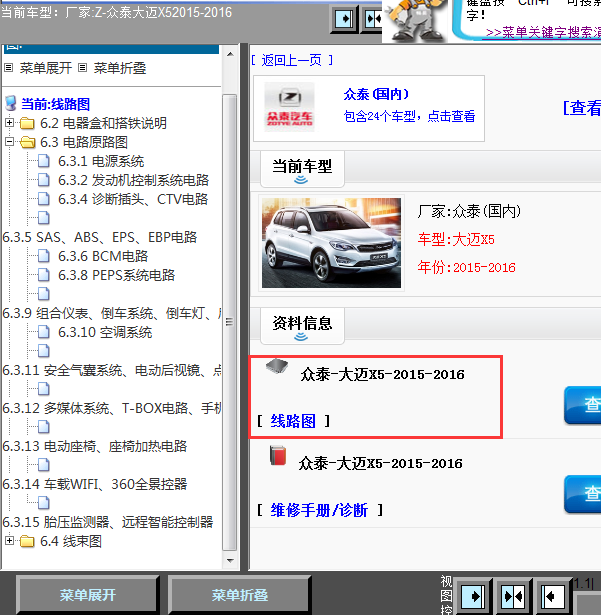The height and width of the screenshot is (615, 601).
Task: Click 6.2 电器盒和搭铁说明 folder label
Action: tap(104, 124)
